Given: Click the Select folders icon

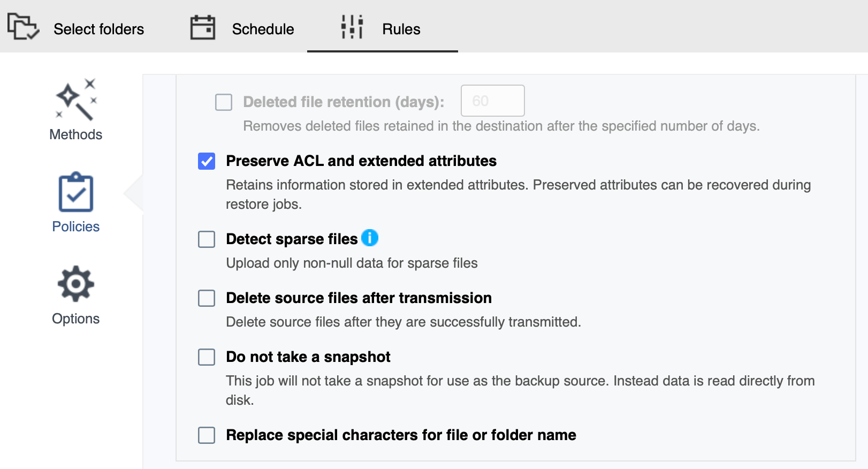Looking at the screenshot, I should pyautogui.click(x=23, y=27).
